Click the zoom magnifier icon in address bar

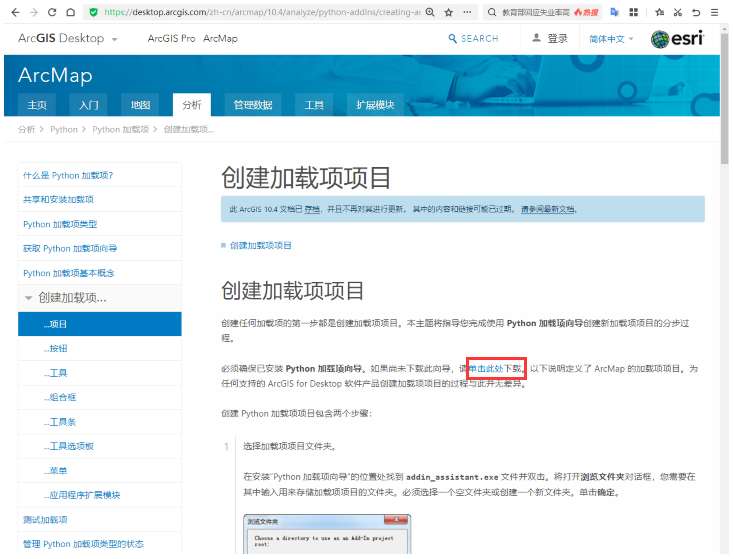pyautogui.click(x=430, y=12)
